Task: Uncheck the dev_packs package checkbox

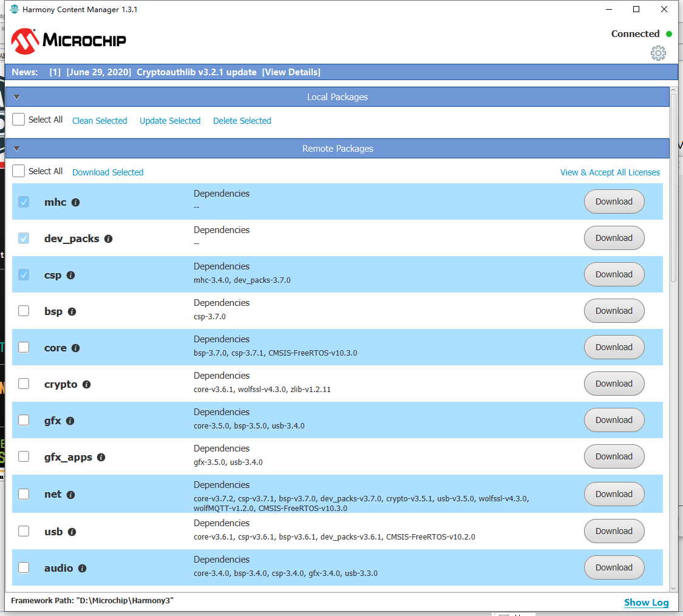Action: click(24, 238)
